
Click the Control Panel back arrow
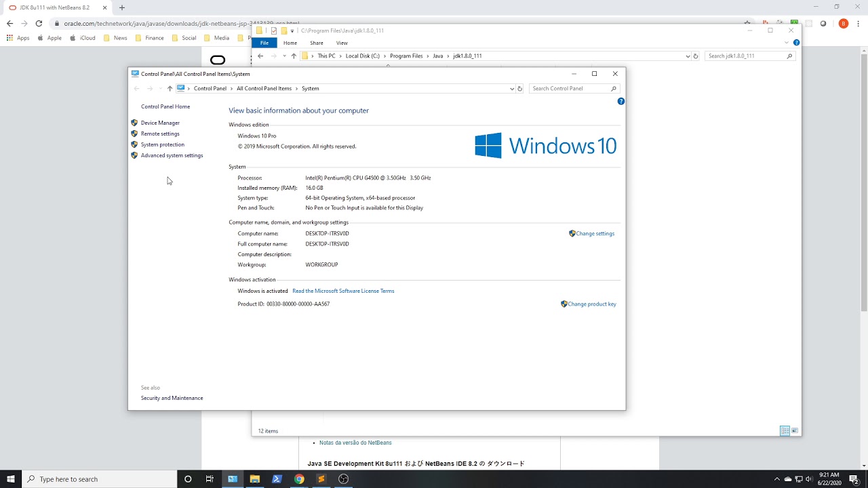pos(136,88)
